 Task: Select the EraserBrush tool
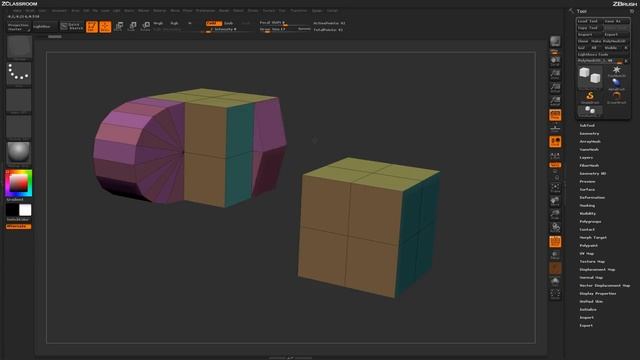click(x=616, y=97)
